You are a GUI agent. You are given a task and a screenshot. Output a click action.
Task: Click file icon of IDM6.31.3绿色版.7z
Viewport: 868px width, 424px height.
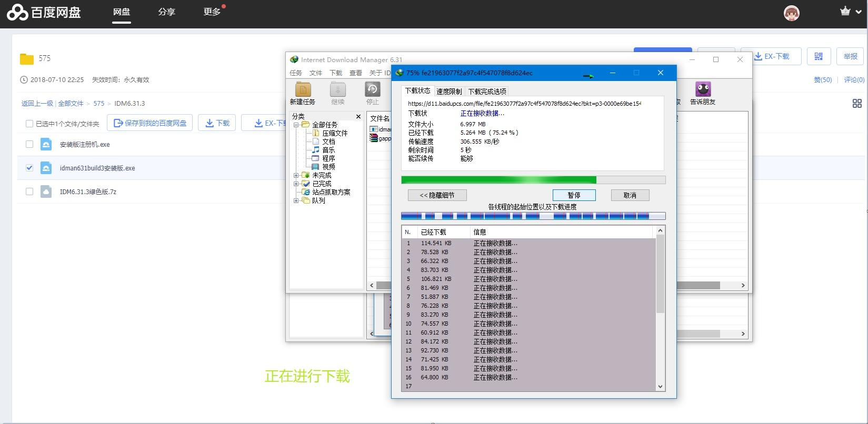click(x=46, y=191)
